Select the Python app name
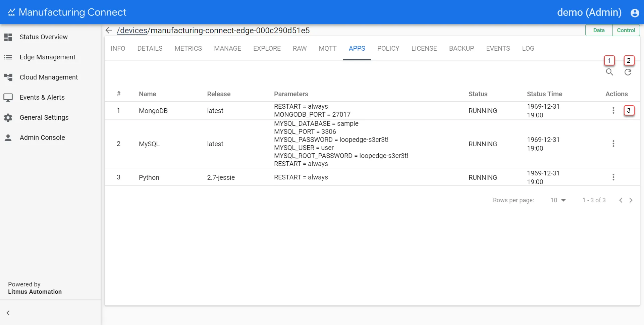 [149, 177]
